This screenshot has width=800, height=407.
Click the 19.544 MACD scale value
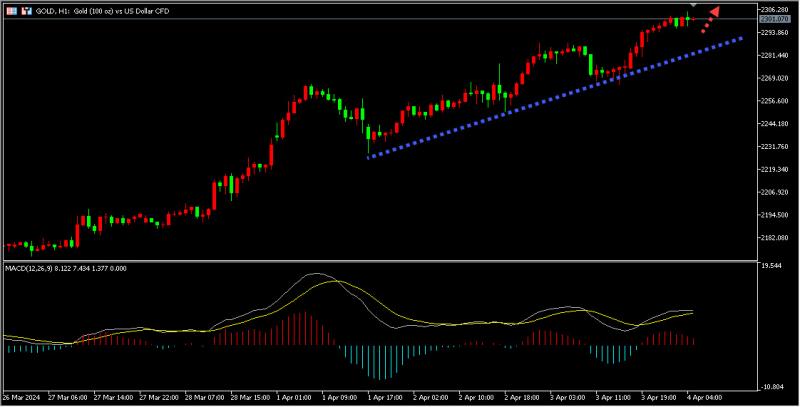pos(772,266)
